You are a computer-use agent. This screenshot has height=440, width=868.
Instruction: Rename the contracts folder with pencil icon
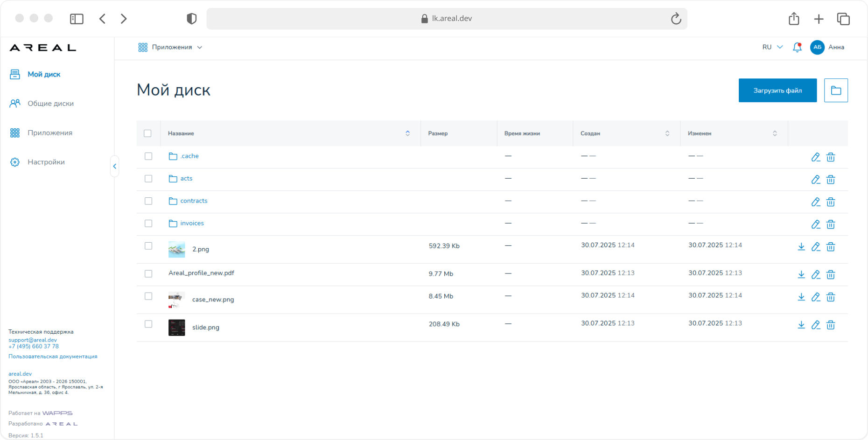pos(816,202)
